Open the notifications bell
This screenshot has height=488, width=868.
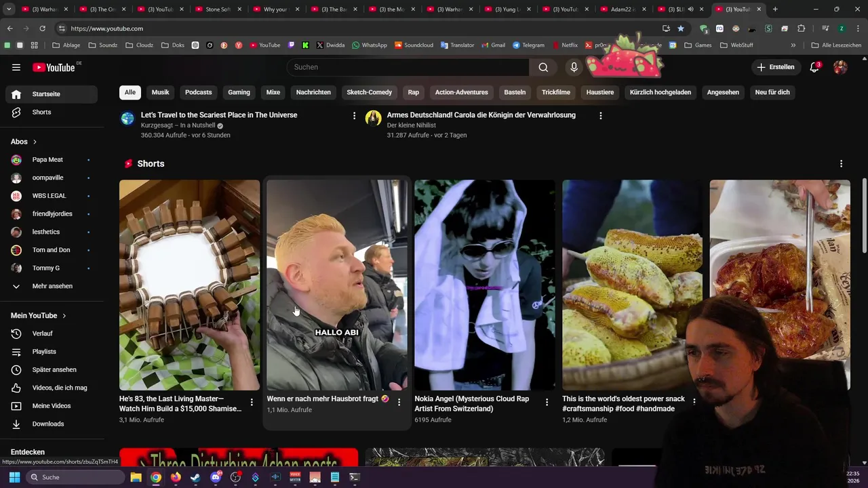[814, 67]
